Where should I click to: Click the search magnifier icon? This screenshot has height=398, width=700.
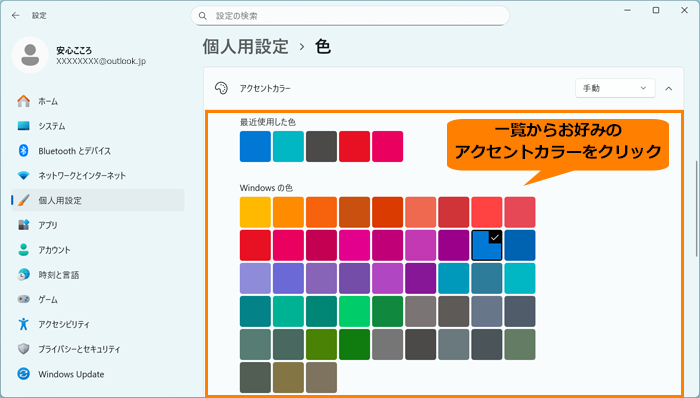[203, 16]
